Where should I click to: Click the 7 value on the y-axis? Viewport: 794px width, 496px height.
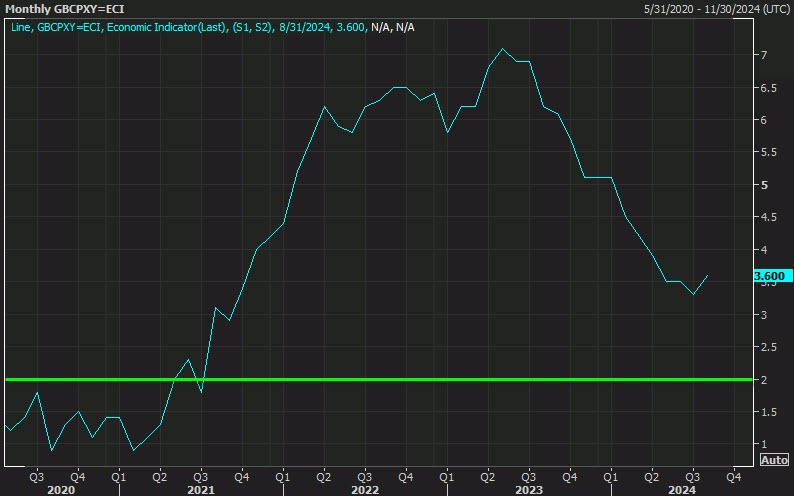[x=764, y=55]
